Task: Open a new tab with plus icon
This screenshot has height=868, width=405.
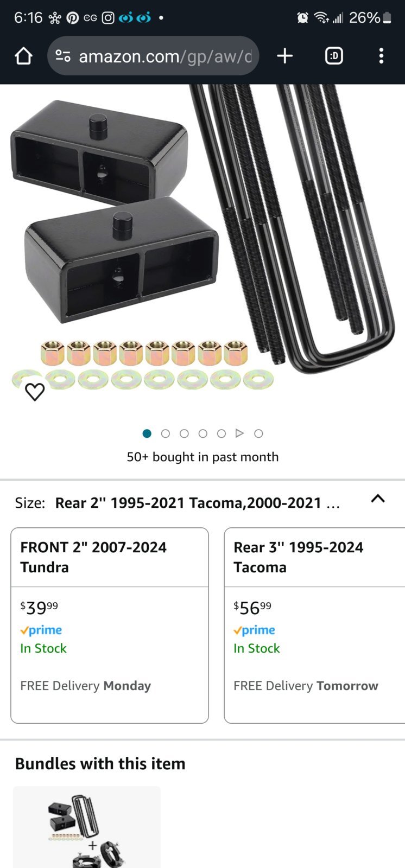Action: pos(284,56)
